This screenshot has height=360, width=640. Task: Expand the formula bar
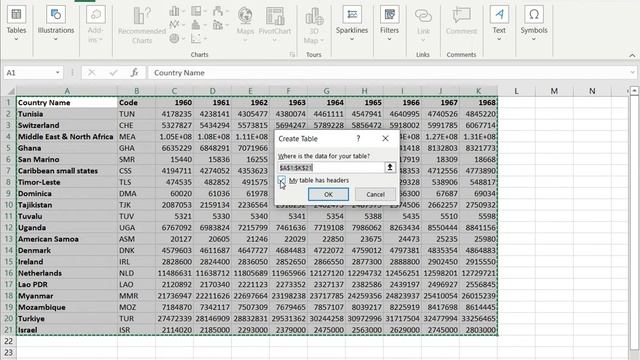tap(632, 73)
